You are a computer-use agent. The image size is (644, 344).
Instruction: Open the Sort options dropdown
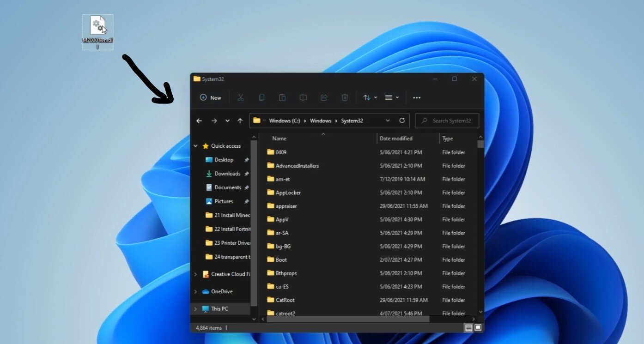pyautogui.click(x=370, y=97)
